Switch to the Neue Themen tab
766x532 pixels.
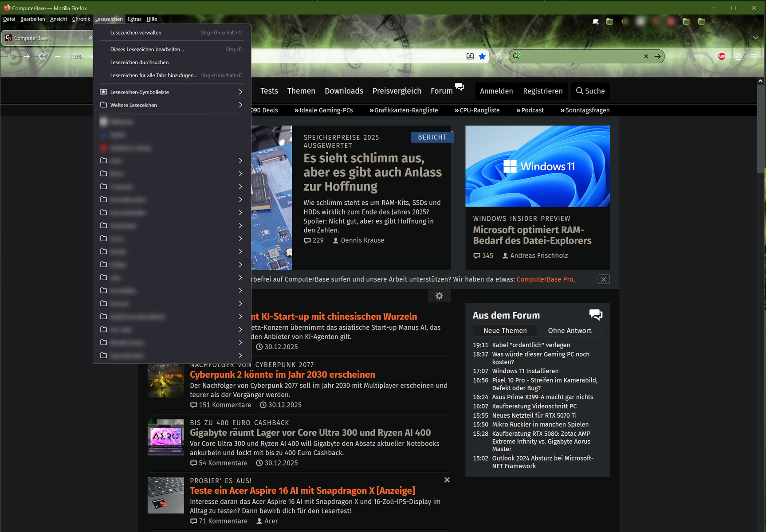tap(505, 330)
